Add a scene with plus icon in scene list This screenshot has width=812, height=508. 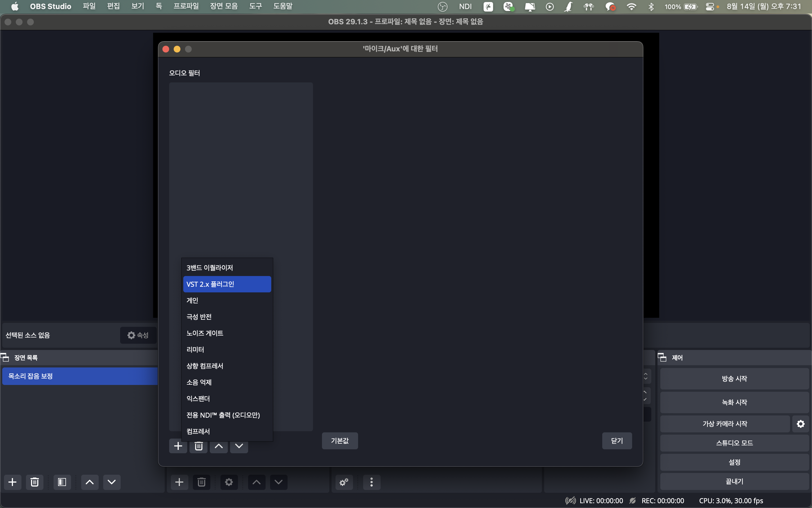click(x=13, y=482)
